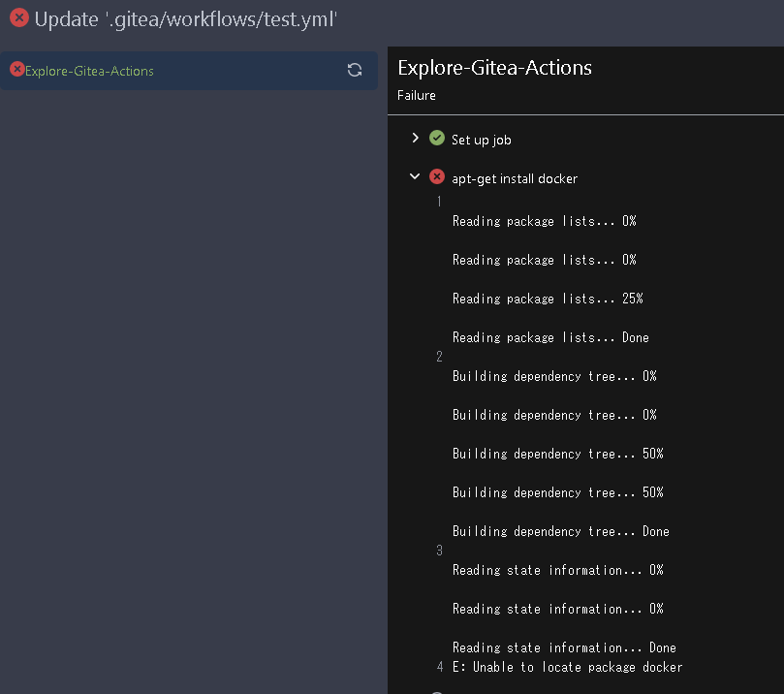Click log line number 1

[439, 202]
